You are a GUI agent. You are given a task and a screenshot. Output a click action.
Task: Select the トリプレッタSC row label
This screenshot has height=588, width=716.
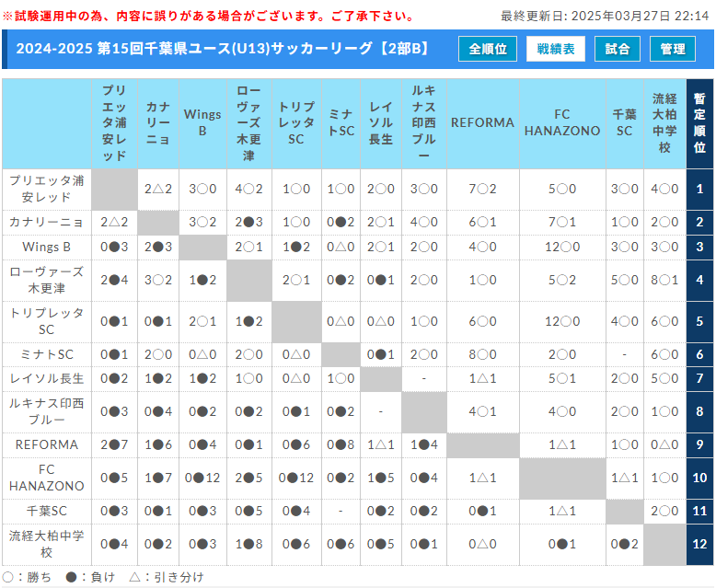pos(47,321)
